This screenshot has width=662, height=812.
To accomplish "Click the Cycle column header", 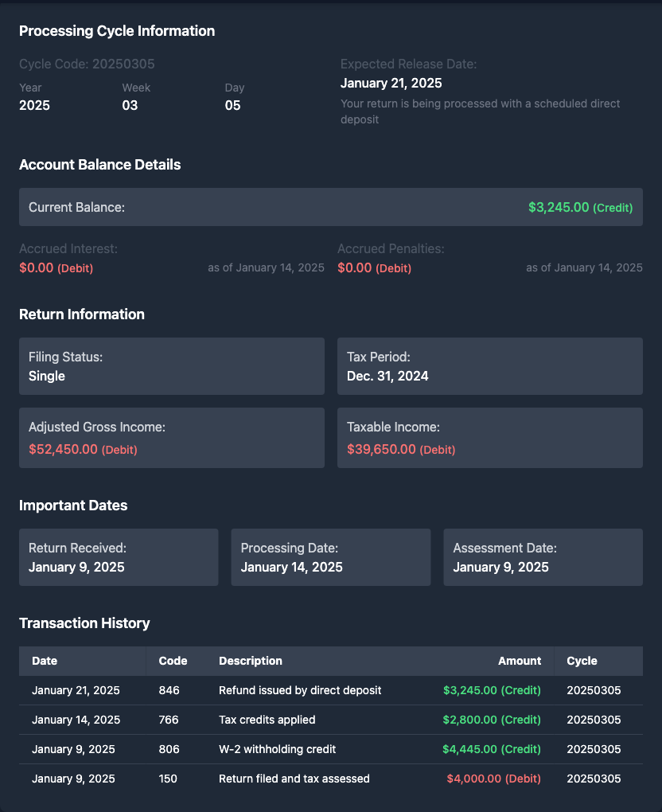I will (x=582, y=661).
